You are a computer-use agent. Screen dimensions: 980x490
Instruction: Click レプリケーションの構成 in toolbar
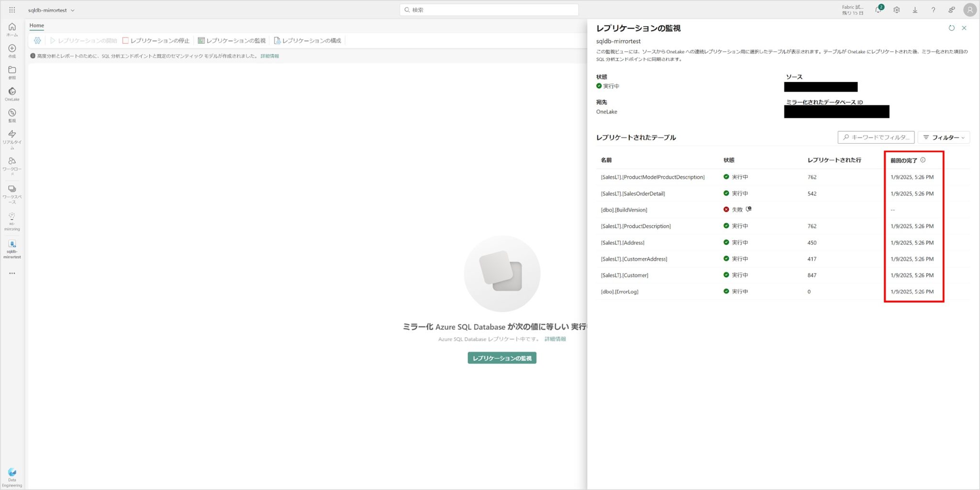pos(307,41)
